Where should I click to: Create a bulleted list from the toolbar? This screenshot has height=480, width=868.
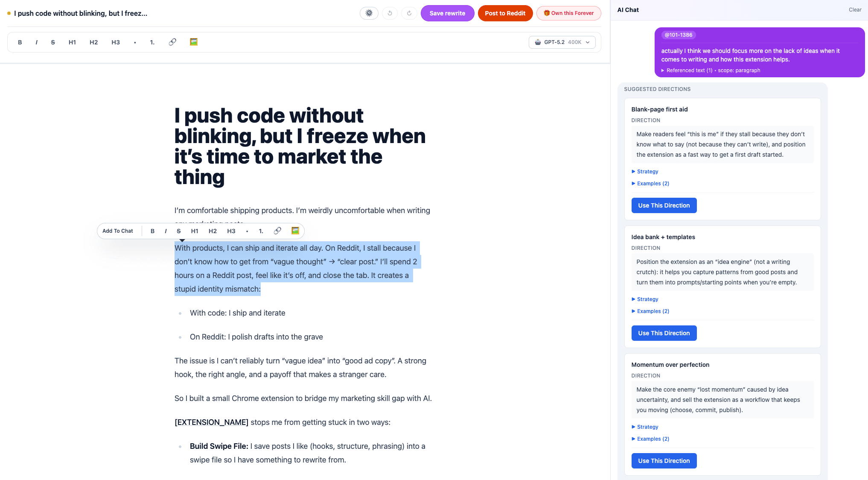135,42
